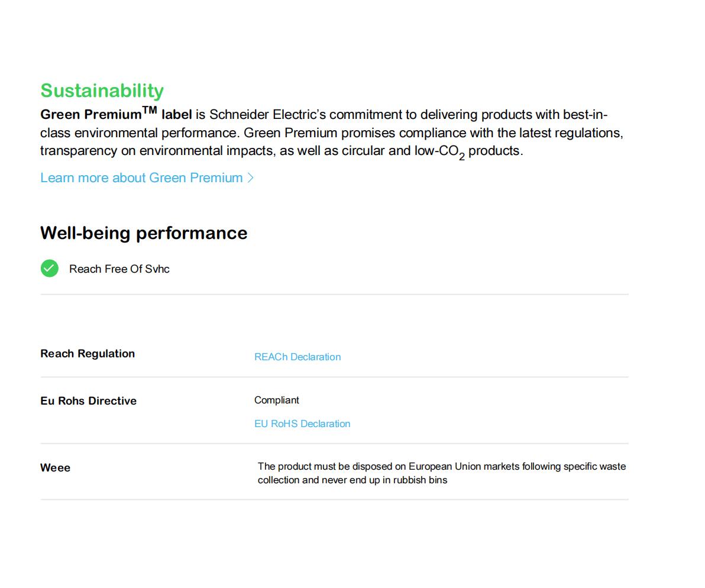The image size is (705, 588).
Task: Click the TM superscript after Green Premium
Action: tap(150, 109)
